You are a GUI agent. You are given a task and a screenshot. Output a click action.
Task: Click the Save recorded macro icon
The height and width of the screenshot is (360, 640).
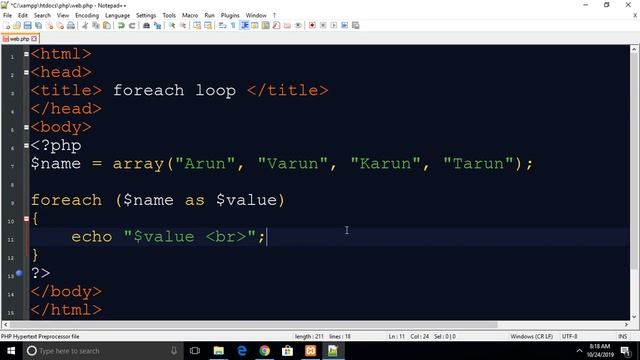356,25
